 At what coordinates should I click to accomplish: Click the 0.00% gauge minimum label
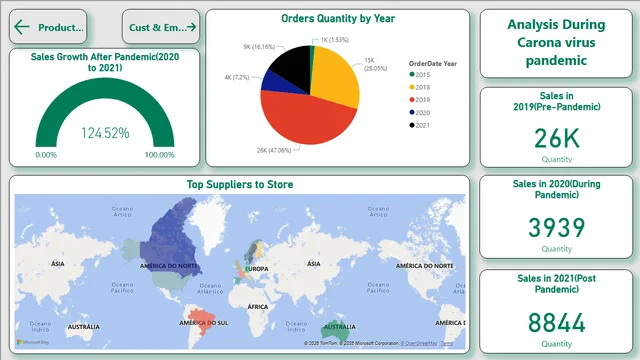click(46, 155)
